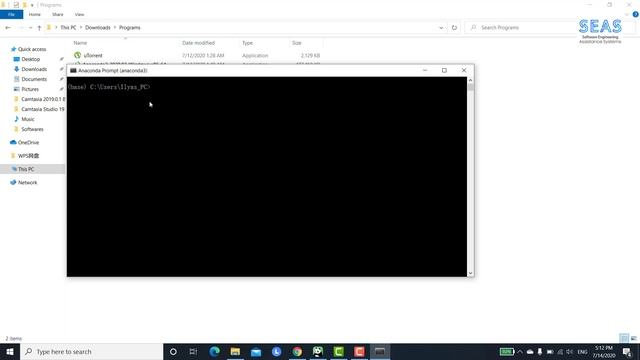
Task: Go back using the Explorer back arrow
Action: pos(8,28)
